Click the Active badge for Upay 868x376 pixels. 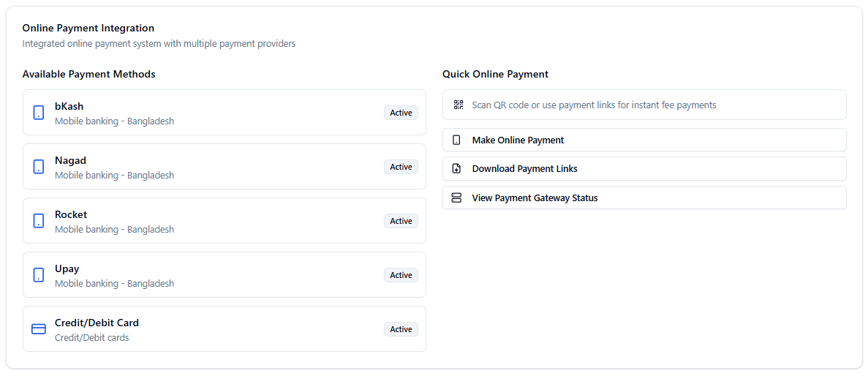click(x=401, y=275)
